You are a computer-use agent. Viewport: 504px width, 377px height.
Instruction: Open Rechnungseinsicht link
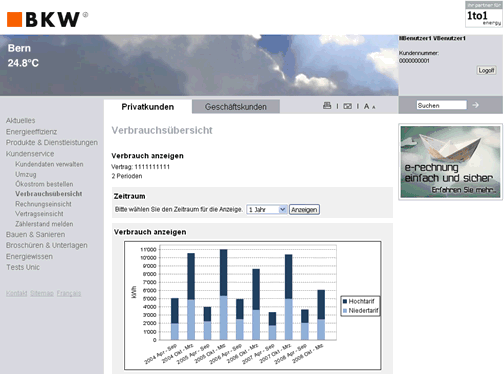[43, 204]
